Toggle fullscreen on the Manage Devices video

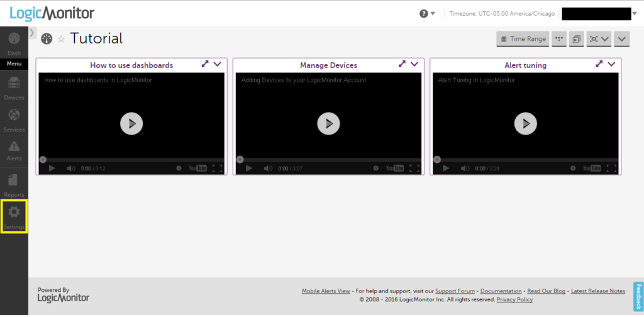(414, 169)
